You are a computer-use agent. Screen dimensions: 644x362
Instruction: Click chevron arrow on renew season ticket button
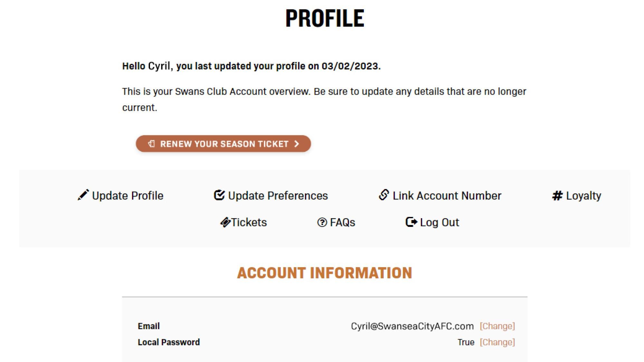point(297,144)
